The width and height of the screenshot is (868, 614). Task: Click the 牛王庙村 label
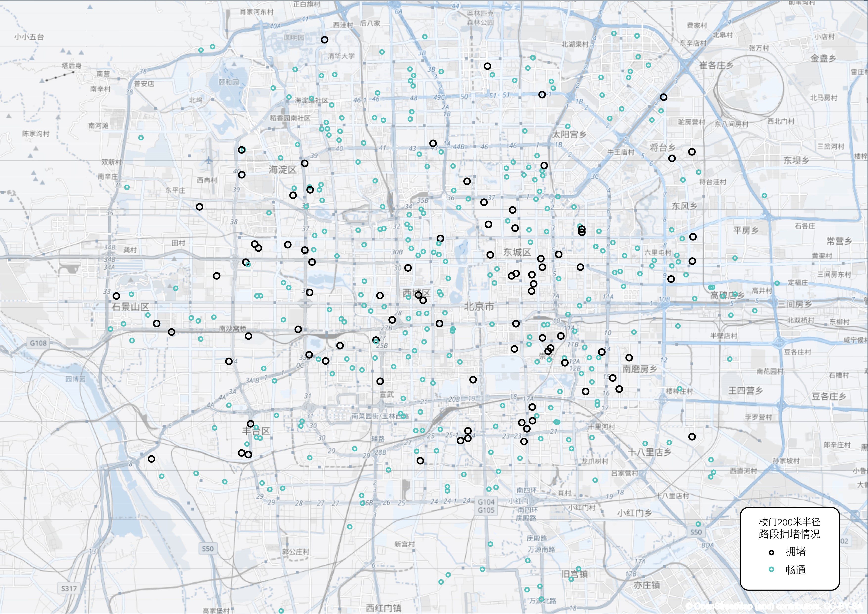pos(621,152)
